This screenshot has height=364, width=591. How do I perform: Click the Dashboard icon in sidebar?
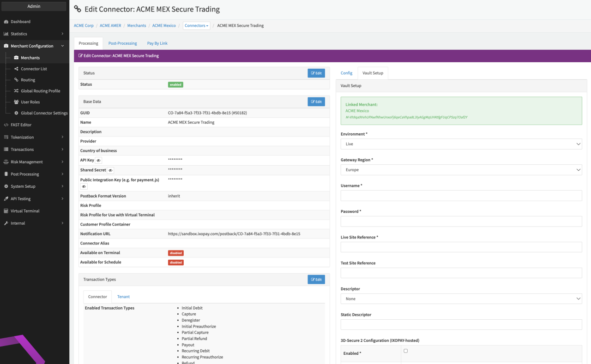tap(6, 22)
